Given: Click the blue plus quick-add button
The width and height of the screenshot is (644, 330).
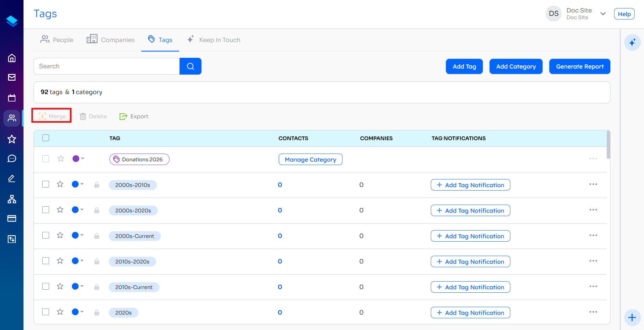Looking at the screenshot, I should pyautogui.click(x=632, y=318).
